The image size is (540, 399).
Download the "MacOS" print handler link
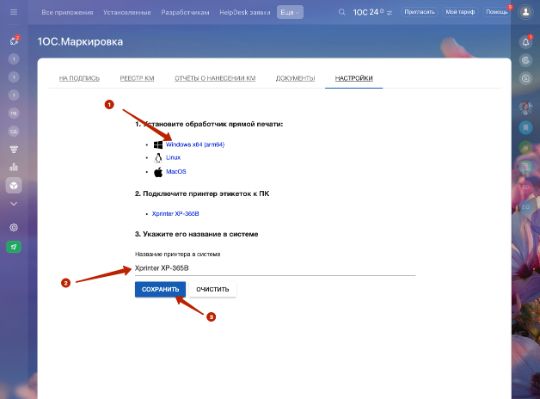[176, 171]
